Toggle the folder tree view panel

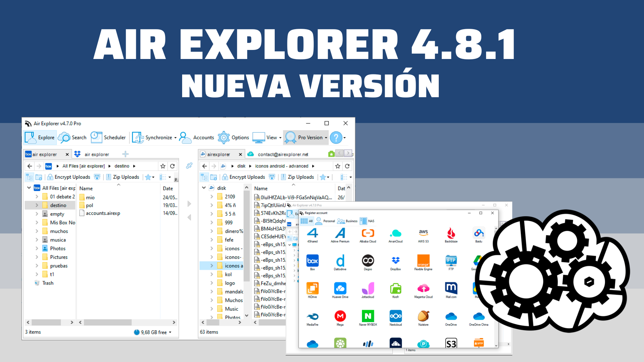click(x=29, y=177)
